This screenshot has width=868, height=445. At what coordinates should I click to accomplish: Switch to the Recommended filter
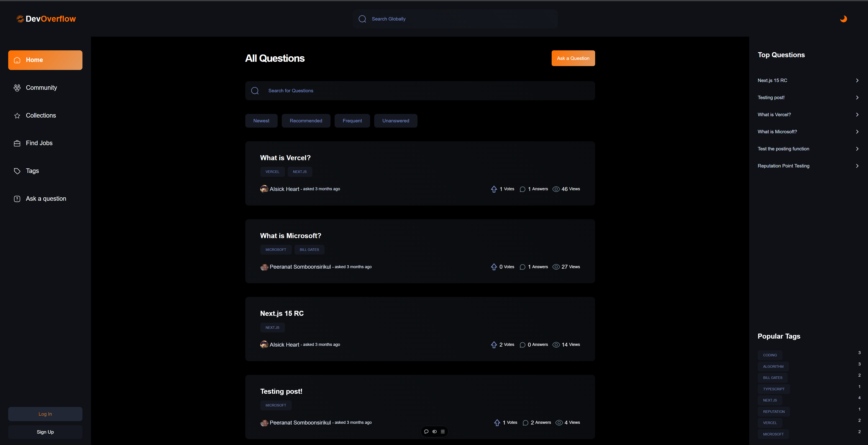[x=306, y=121]
